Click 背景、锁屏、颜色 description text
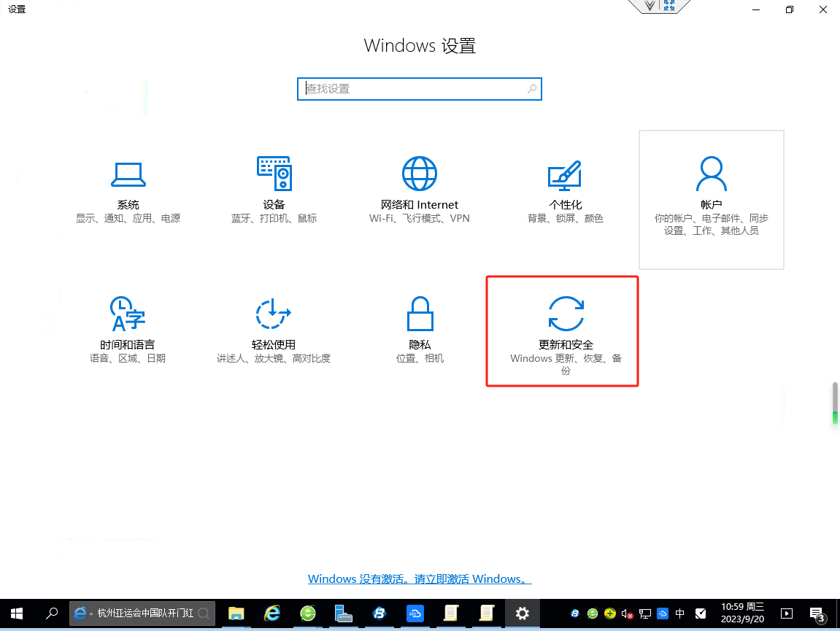840x631 pixels. (x=565, y=219)
